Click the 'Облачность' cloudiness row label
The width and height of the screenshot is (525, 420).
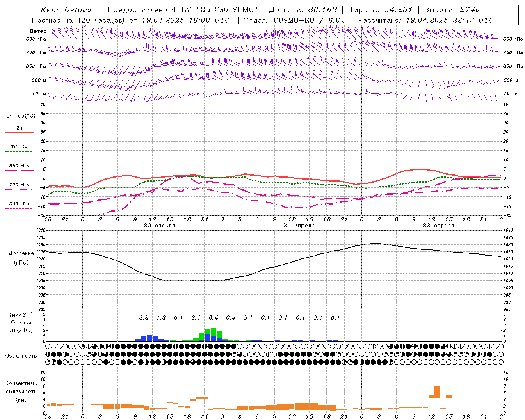point(21,356)
